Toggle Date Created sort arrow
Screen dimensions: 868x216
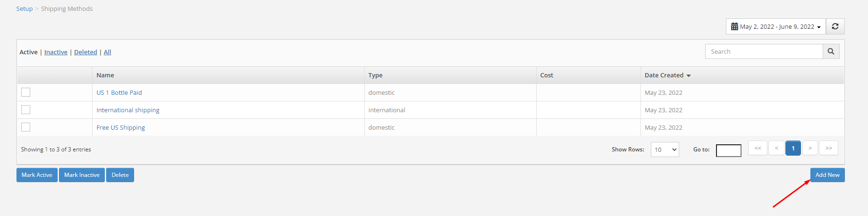pos(689,75)
